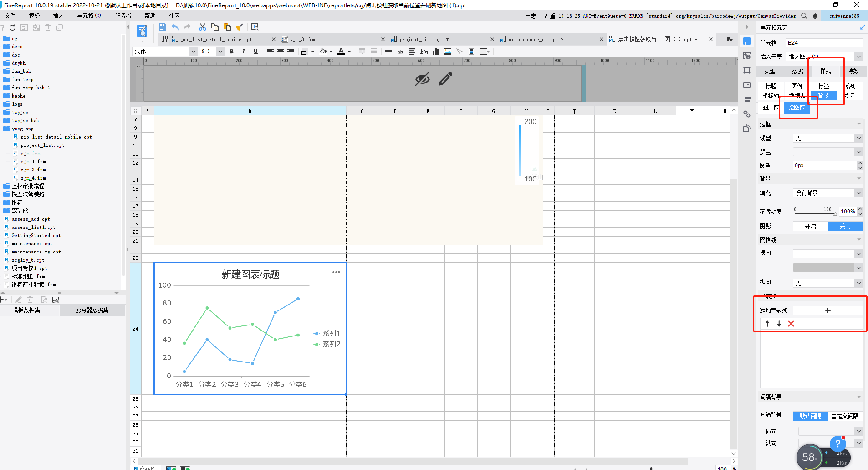Screen dimensions: 868x470
Task: Align text left in the cell
Action: point(270,52)
